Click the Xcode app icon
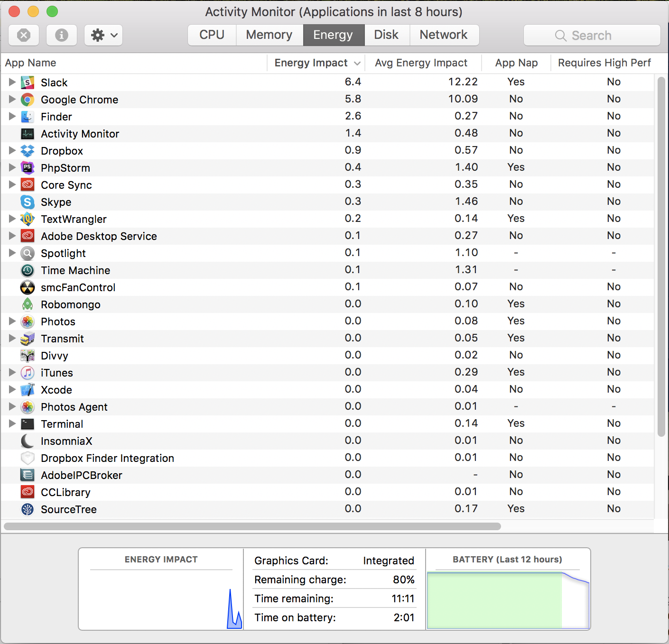Viewport: 669px width, 644px height. coord(28,390)
